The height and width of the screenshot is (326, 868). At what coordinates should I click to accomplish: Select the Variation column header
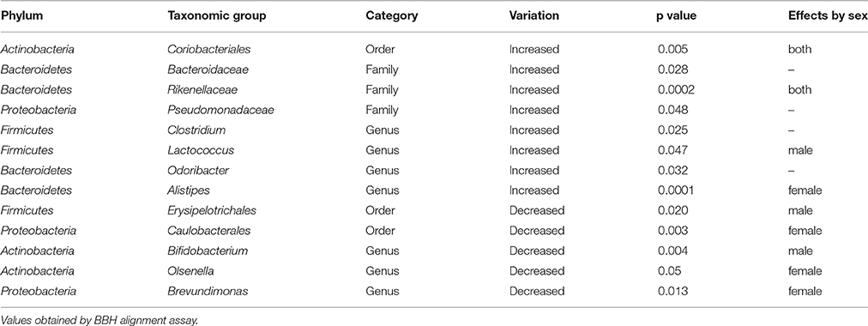coord(533,16)
